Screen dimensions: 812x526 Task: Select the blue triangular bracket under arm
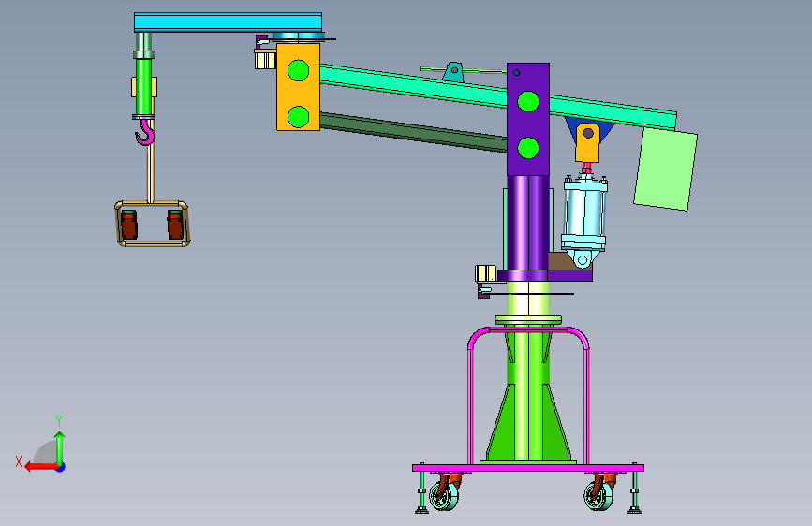[571, 128]
